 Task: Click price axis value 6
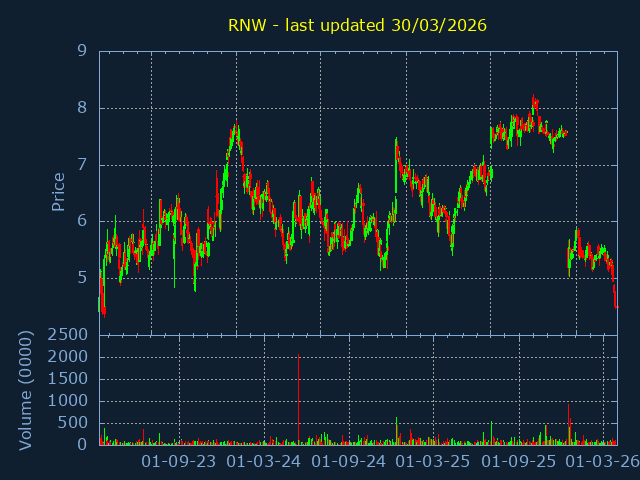(x=82, y=221)
